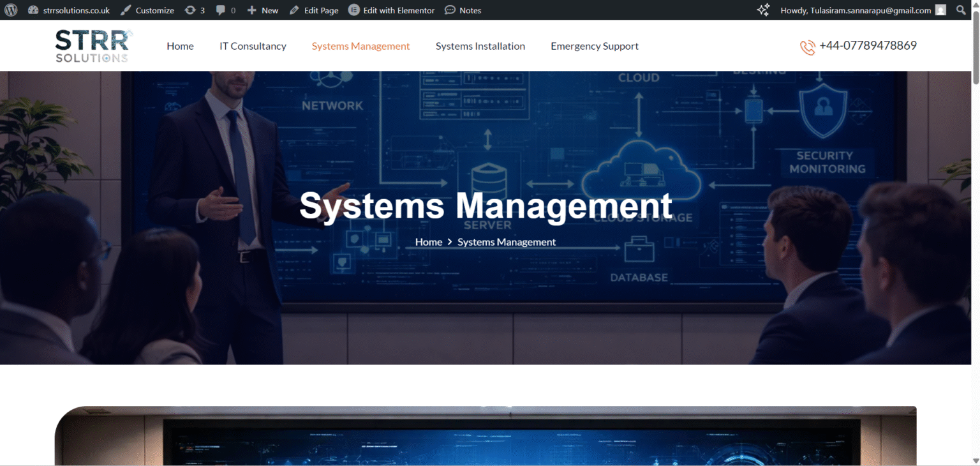
Task: Open the comments bubble icon
Action: pyautogui.click(x=223, y=10)
